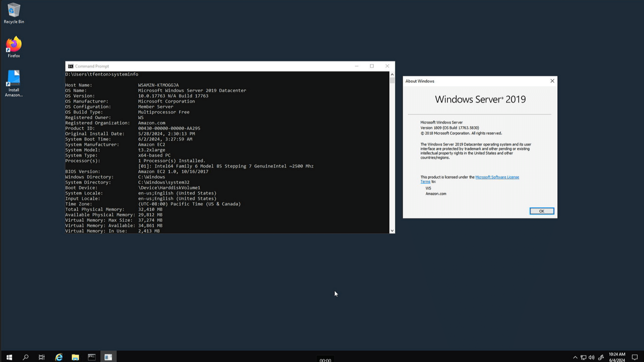
Task: Click the Command Prompt scrollbar thumb
Action: tap(392, 81)
